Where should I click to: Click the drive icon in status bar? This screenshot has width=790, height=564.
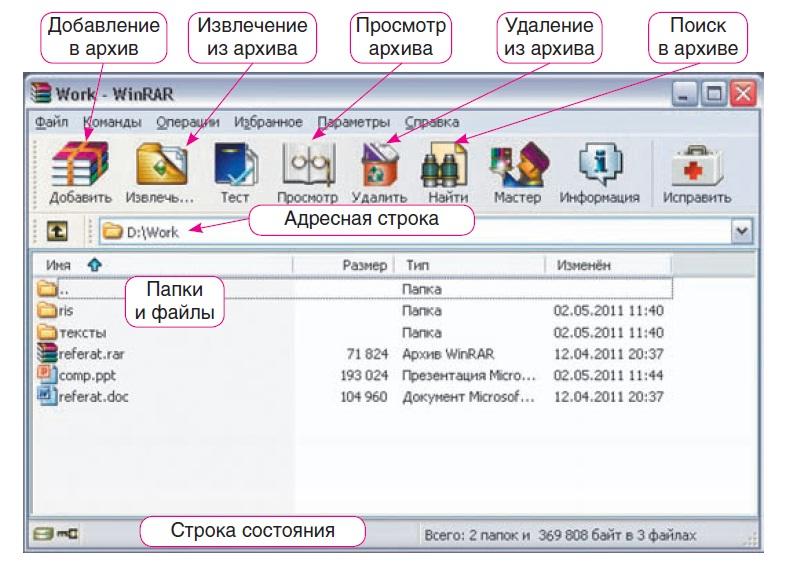43,533
